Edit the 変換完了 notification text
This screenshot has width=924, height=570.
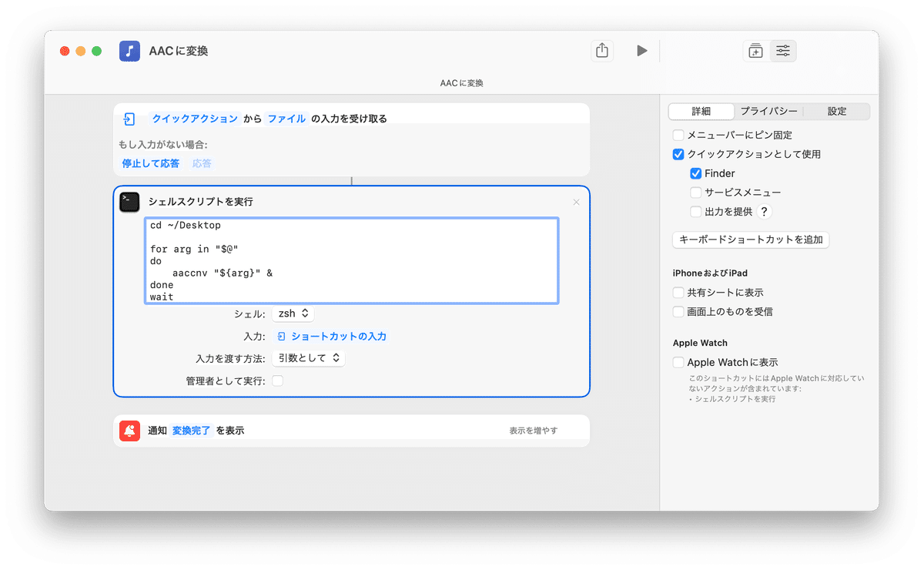192,431
